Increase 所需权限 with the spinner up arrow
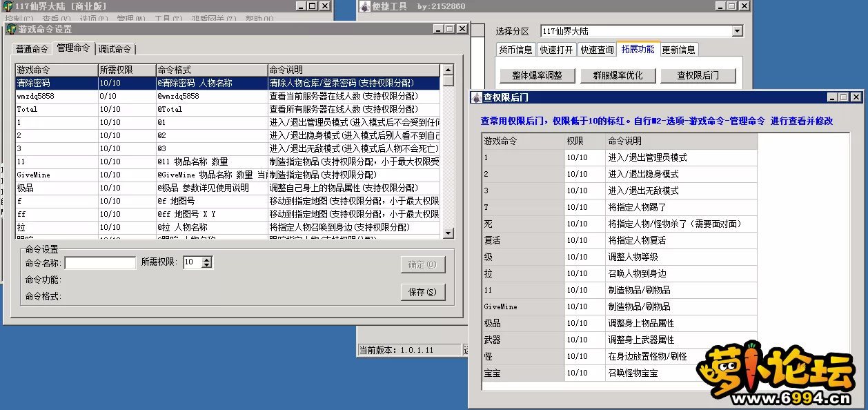The height and width of the screenshot is (410, 868). [x=206, y=260]
